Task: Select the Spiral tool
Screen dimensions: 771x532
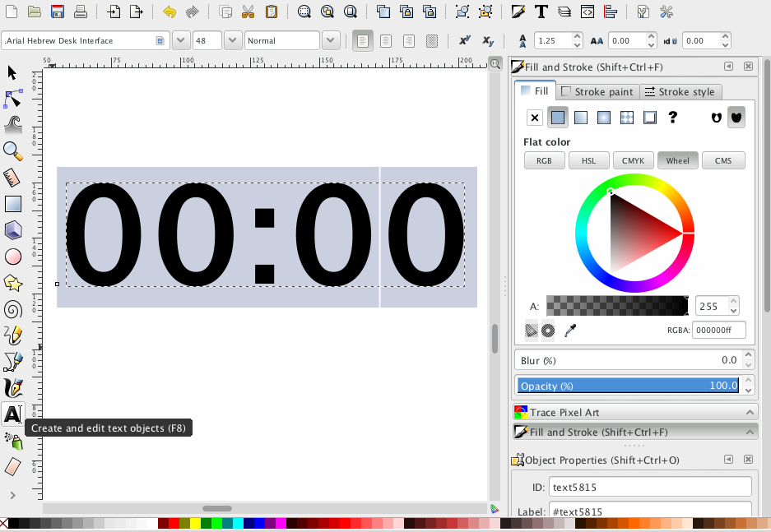Action: pos(13,309)
